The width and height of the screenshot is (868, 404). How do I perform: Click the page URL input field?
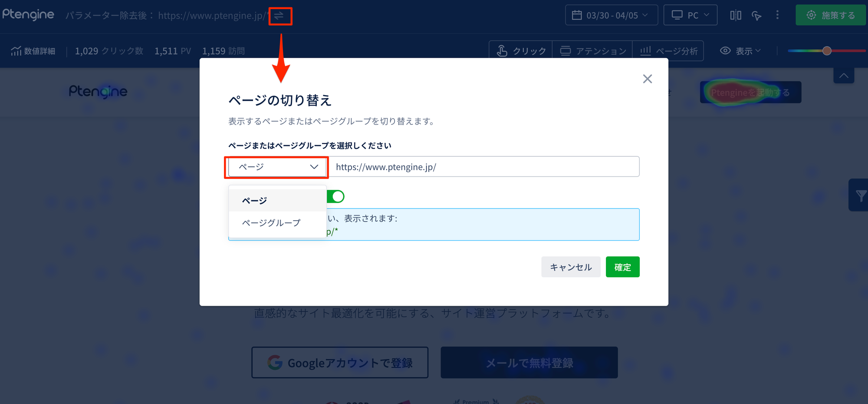point(484,167)
